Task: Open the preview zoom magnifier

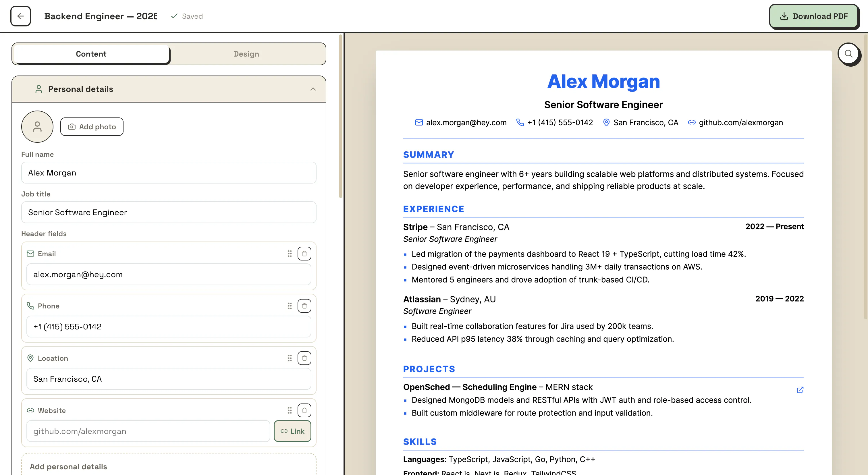Action: (848, 54)
